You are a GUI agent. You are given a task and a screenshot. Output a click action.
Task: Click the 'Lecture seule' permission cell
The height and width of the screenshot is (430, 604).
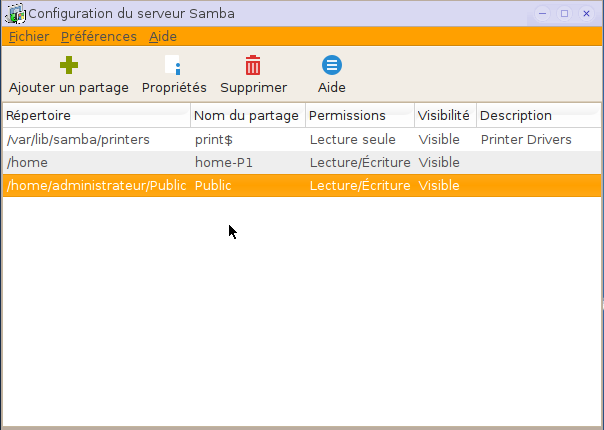click(x=352, y=139)
